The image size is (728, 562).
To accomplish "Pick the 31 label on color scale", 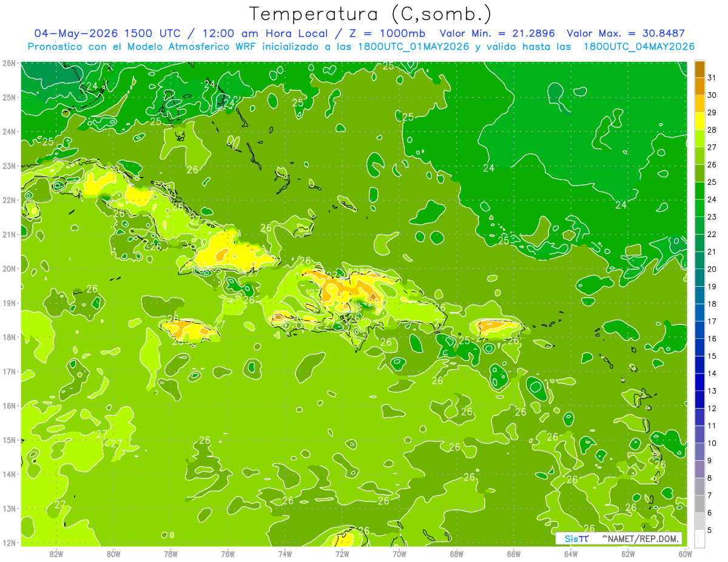I will click(x=712, y=78).
